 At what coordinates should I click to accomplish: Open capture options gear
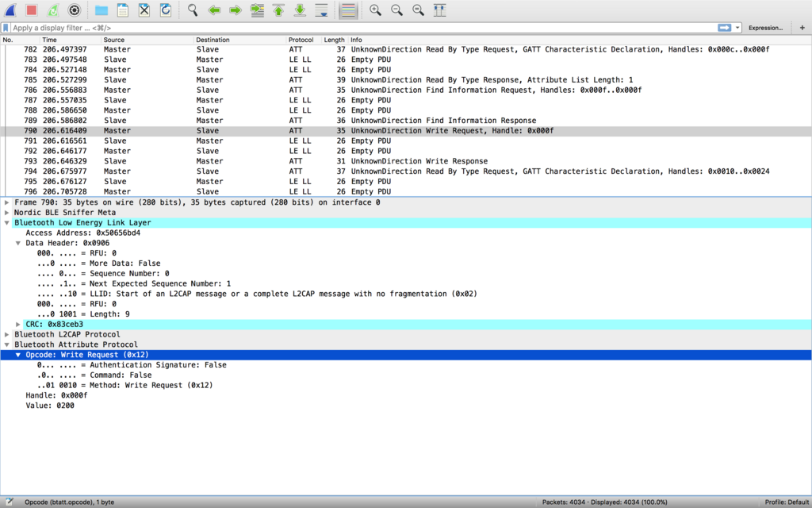pyautogui.click(x=75, y=10)
